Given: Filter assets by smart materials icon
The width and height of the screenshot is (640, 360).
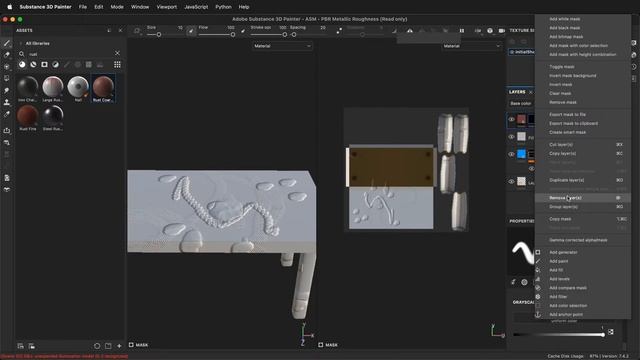Looking at the screenshot, I should [x=33, y=64].
